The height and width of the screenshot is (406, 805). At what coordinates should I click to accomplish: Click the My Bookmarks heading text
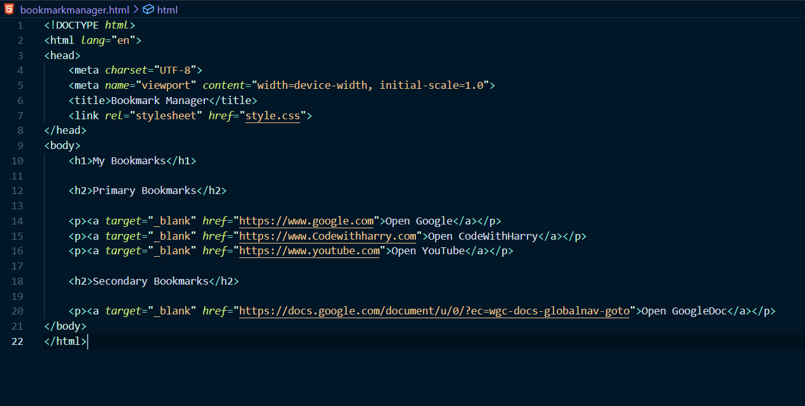[129, 161]
